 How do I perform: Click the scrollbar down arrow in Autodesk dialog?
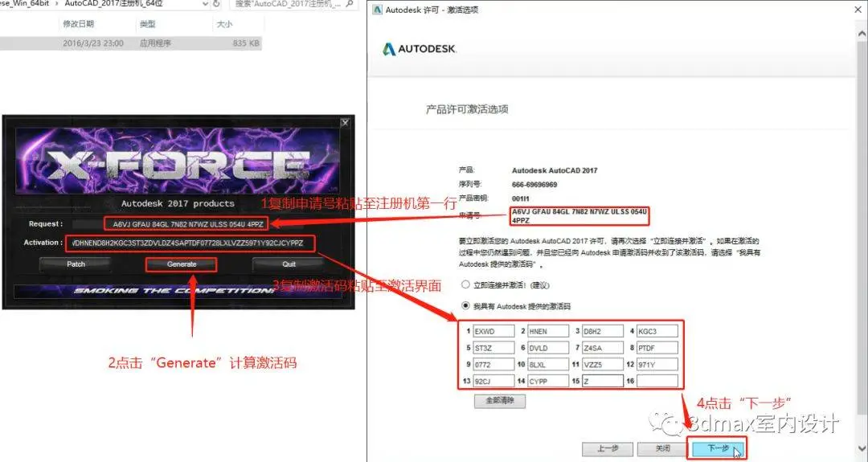tap(862, 448)
